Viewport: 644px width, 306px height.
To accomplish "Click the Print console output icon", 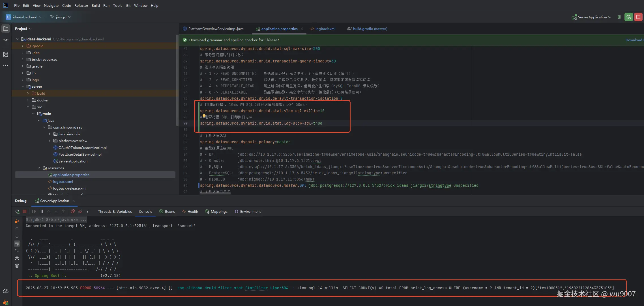I will (17, 258).
